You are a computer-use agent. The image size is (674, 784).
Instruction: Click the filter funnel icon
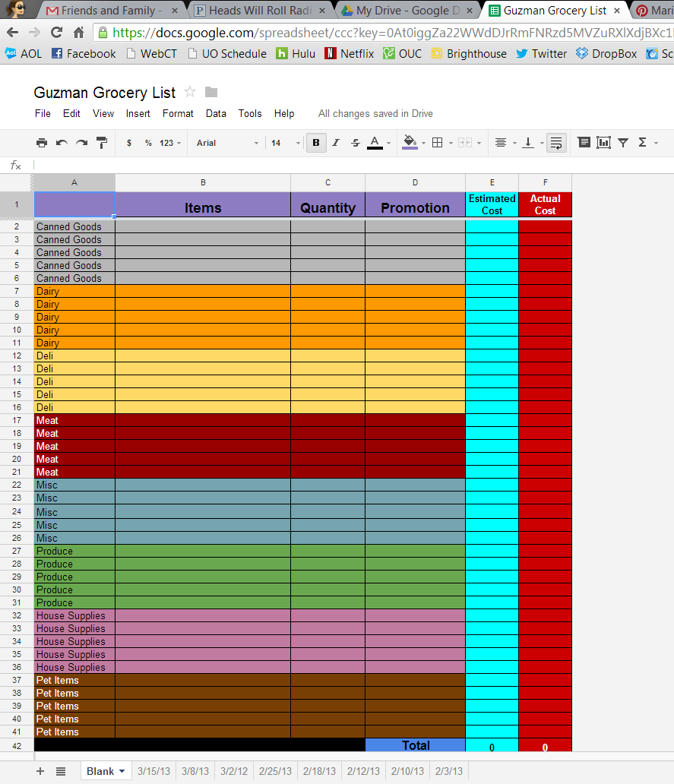click(x=623, y=143)
